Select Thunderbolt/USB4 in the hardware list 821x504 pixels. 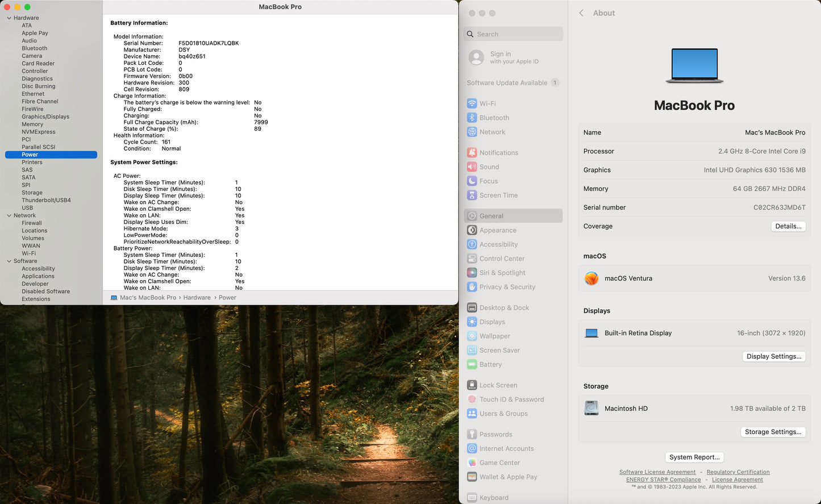coord(46,200)
